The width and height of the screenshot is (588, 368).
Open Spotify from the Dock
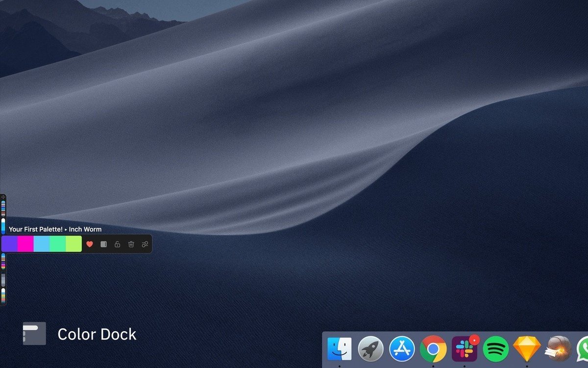tap(495, 349)
